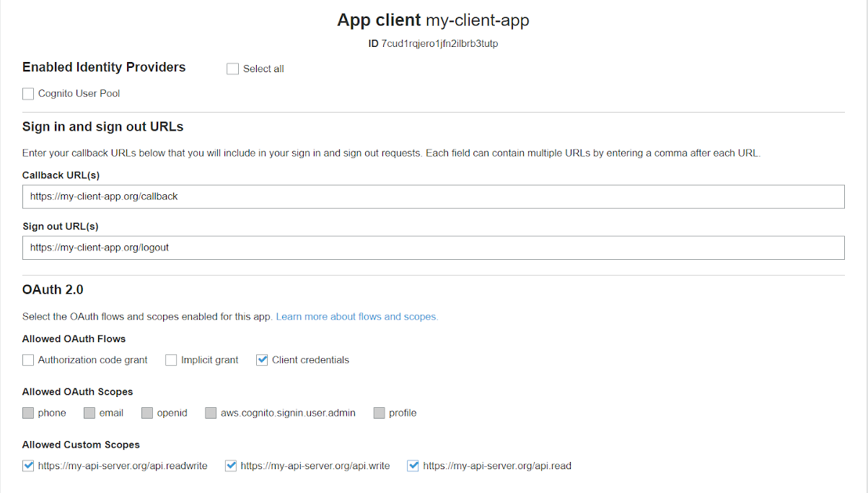
Task: Enable the openid OAuth scope
Action: pyautogui.click(x=146, y=412)
